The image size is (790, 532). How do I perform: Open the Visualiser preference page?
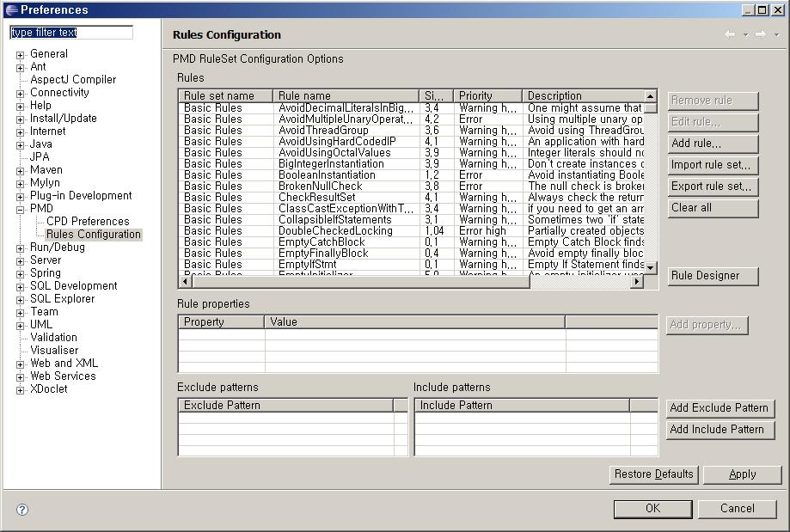(54, 350)
